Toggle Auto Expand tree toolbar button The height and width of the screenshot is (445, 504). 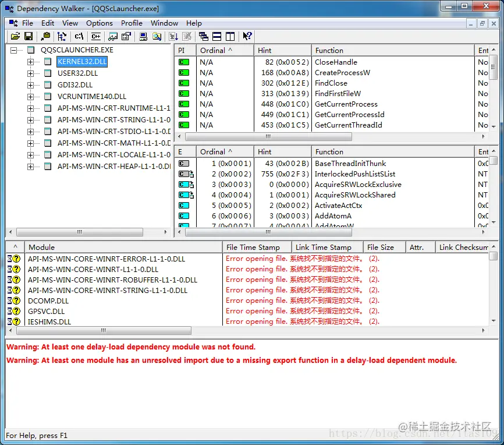pyautogui.click(x=62, y=36)
